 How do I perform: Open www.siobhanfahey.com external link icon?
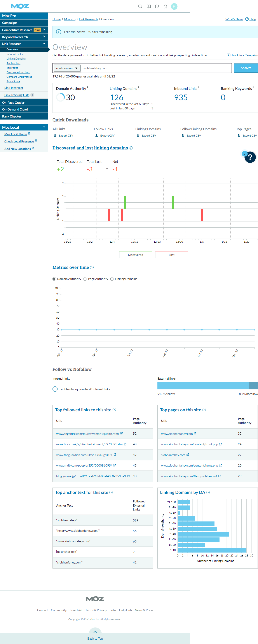tap(195, 433)
